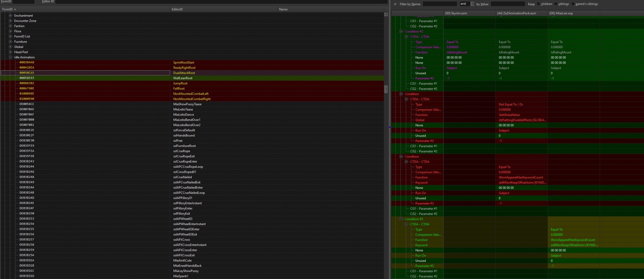Collapse the Idle Animation group
Viewport: 644px width, 279px height.
(10, 57)
